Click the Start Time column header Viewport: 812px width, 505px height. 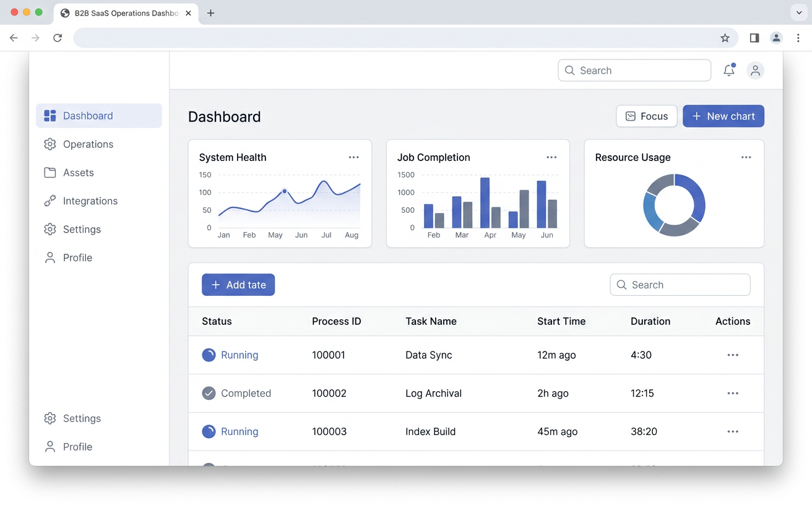(x=561, y=322)
